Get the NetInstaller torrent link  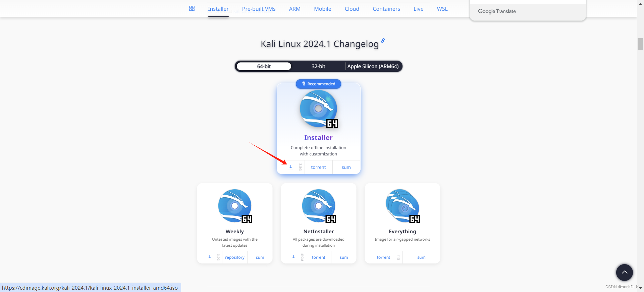pos(319,257)
